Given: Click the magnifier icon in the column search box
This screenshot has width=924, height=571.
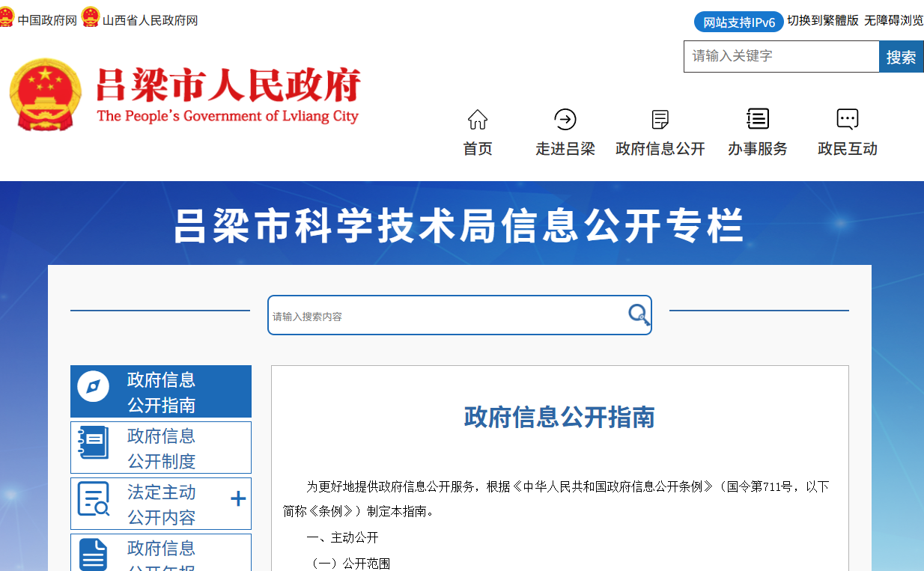Looking at the screenshot, I should tap(639, 315).
